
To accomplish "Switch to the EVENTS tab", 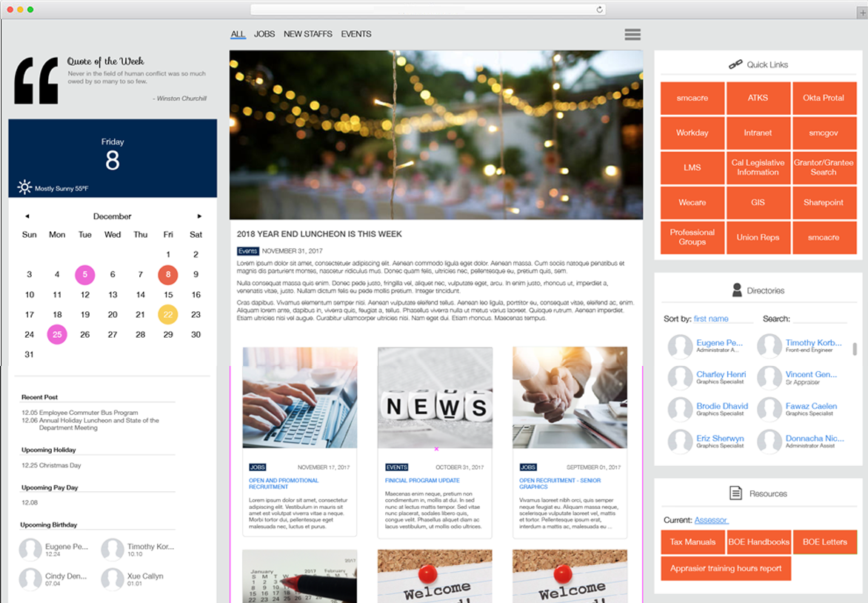I will coord(356,34).
